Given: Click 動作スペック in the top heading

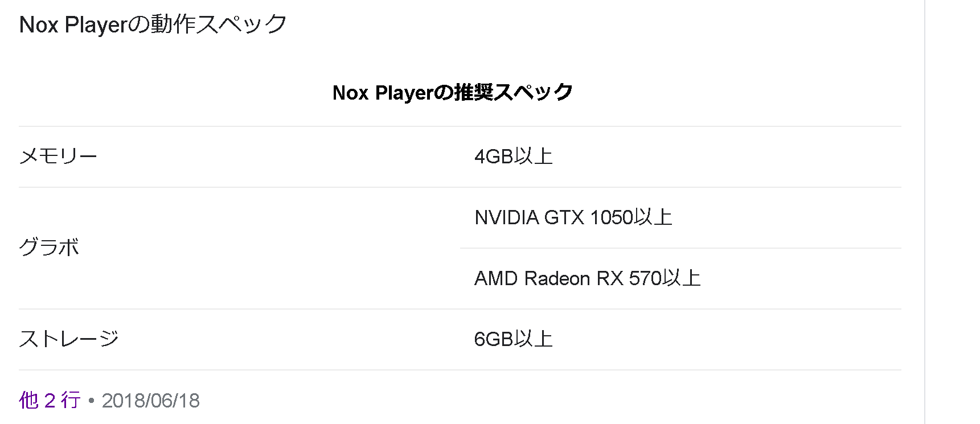Looking at the screenshot, I should tap(219, 24).
